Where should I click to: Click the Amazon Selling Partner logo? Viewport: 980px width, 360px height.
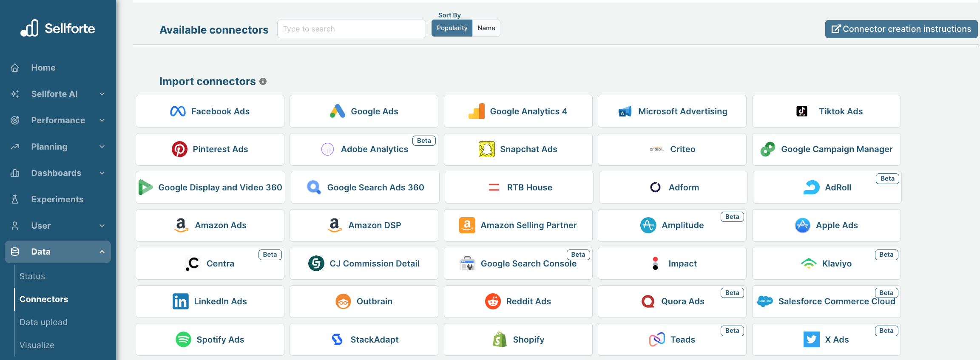(467, 225)
